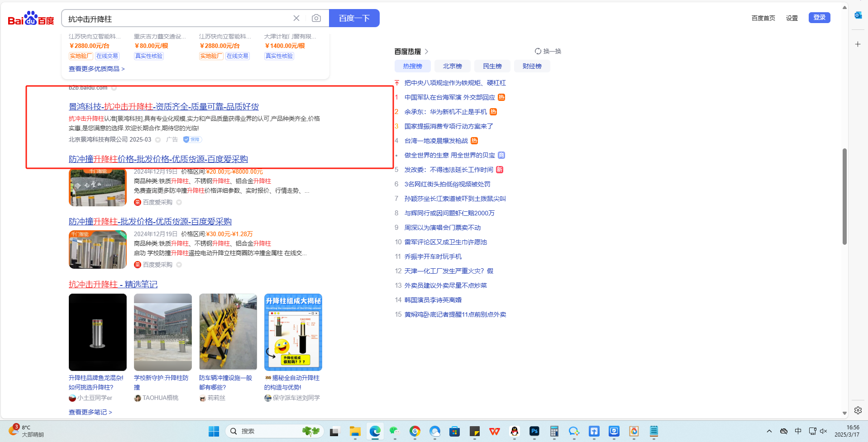
Task: Open Outlook icon in Edge sidebar
Action: pyautogui.click(x=858, y=15)
